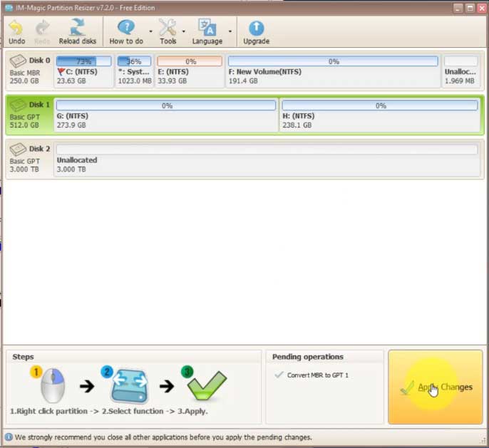Maximize the Partition Resizer window
The image size is (489, 448).
click(470, 8)
